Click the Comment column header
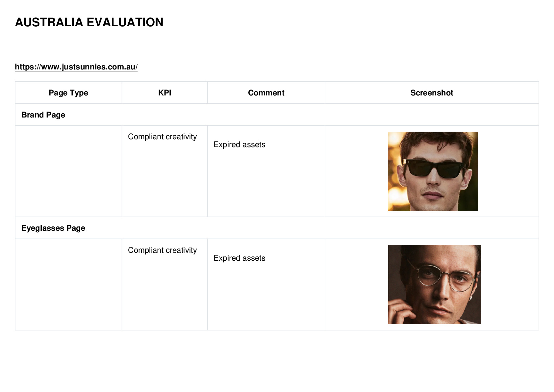Screen dimensions: 554x392 tap(266, 93)
